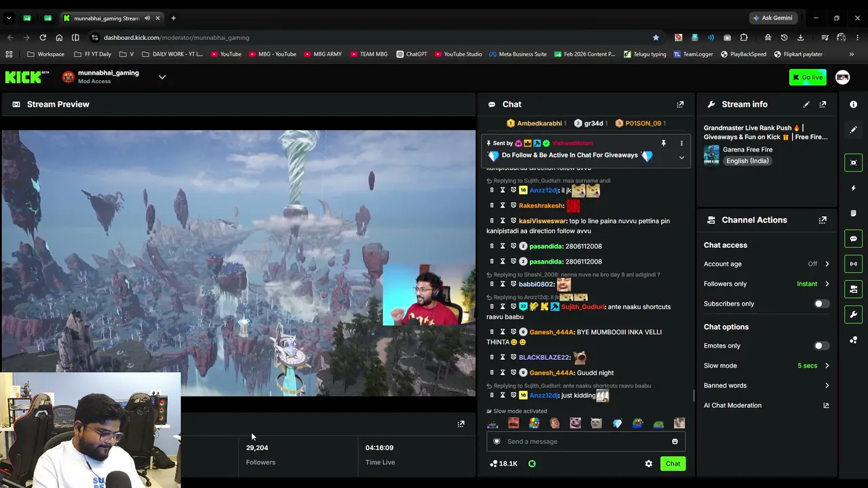The height and width of the screenshot is (488, 868).
Task: Show more bookmarks overflow chevron
Action: [852, 54]
